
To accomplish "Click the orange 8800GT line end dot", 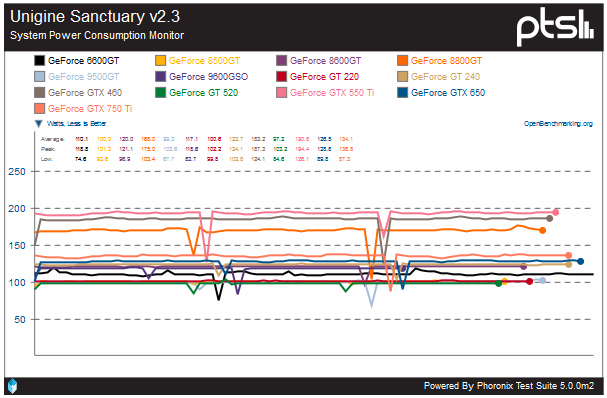I will [x=542, y=230].
